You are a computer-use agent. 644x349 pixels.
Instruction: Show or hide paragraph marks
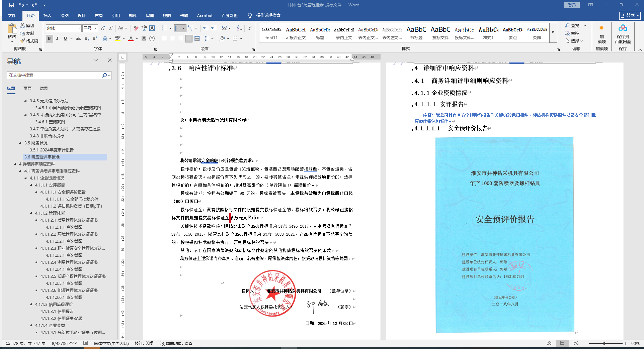(x=250, y=28)
